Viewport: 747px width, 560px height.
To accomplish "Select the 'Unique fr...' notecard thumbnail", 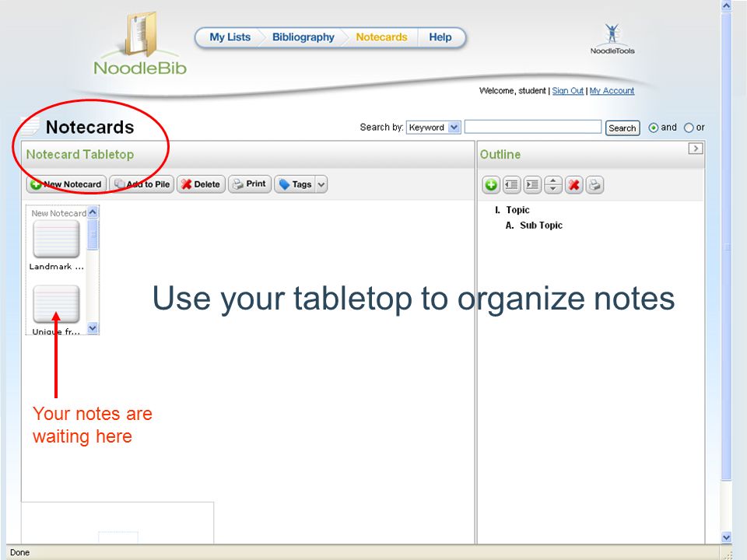I will (56, 304).
